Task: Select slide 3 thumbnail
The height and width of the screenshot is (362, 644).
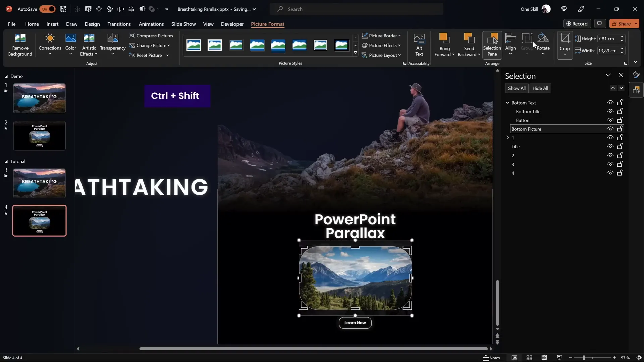Action: coord(39,183)
